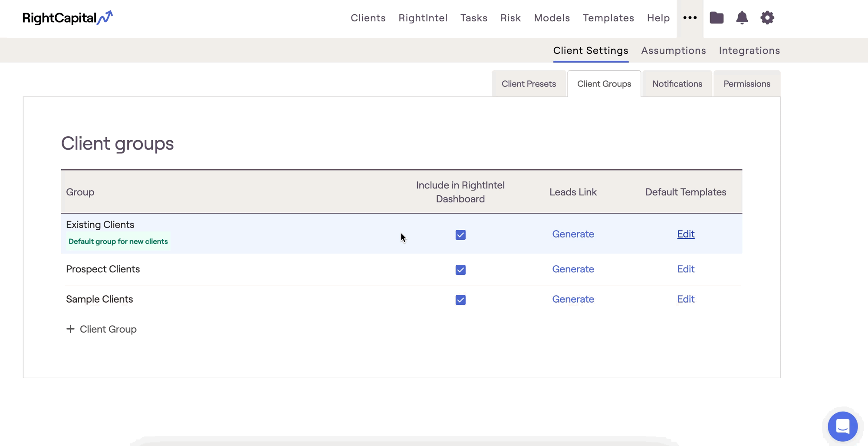Generate leads link for Existing Clients

point(573,234)
